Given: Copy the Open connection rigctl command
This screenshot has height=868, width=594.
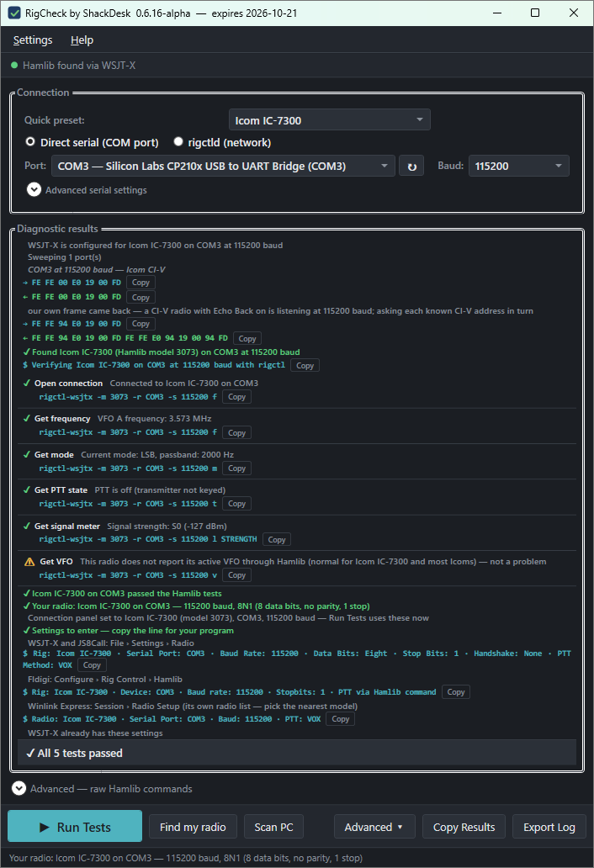Looking at the screenshot, I should tap(236, 397).
